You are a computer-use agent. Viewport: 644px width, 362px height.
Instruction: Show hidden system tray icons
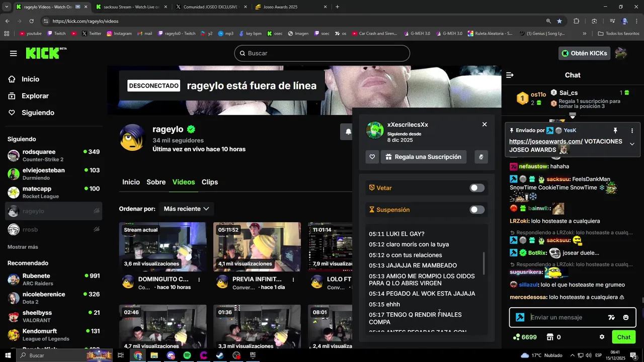tap(572, 355)
